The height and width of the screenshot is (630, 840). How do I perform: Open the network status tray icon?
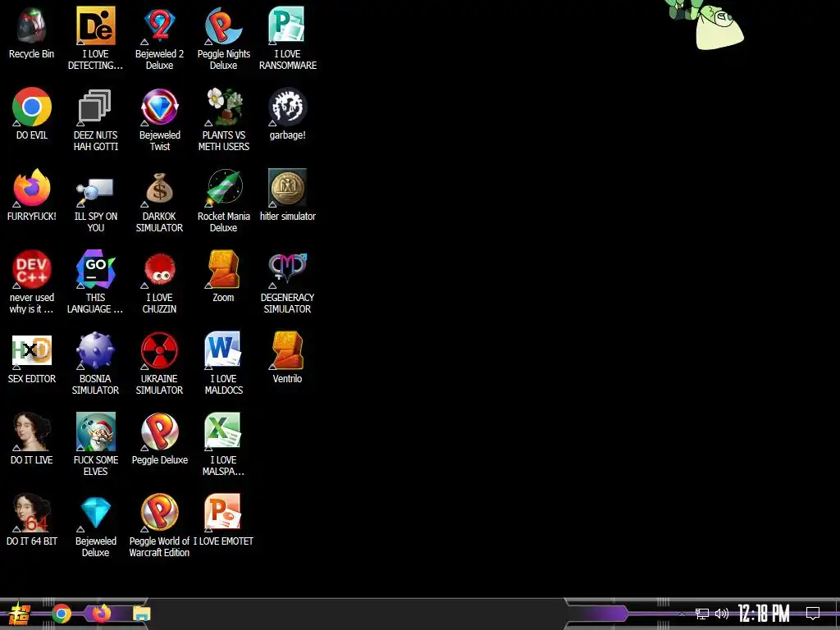point(702,614)
